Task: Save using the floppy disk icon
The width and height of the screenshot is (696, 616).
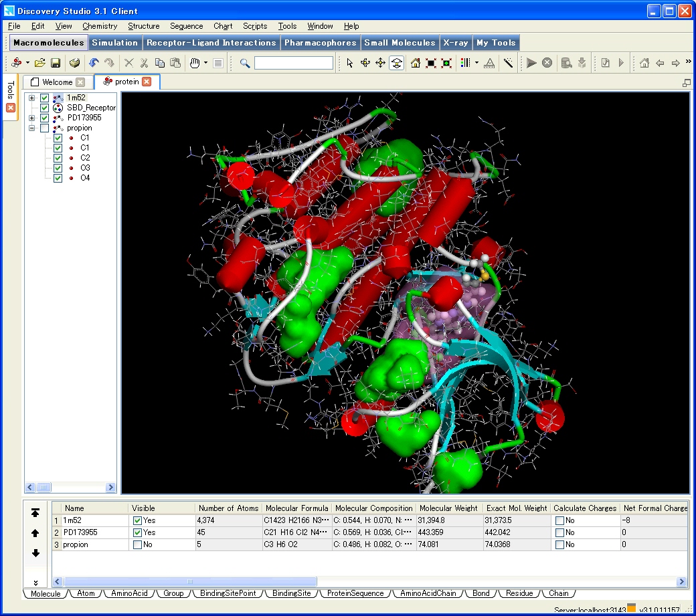Action: [56, 63]
